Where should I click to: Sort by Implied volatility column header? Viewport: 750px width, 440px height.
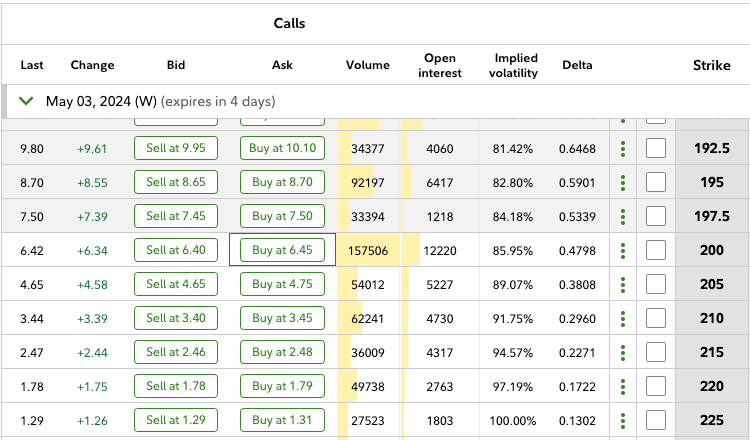tap(515, 66)
